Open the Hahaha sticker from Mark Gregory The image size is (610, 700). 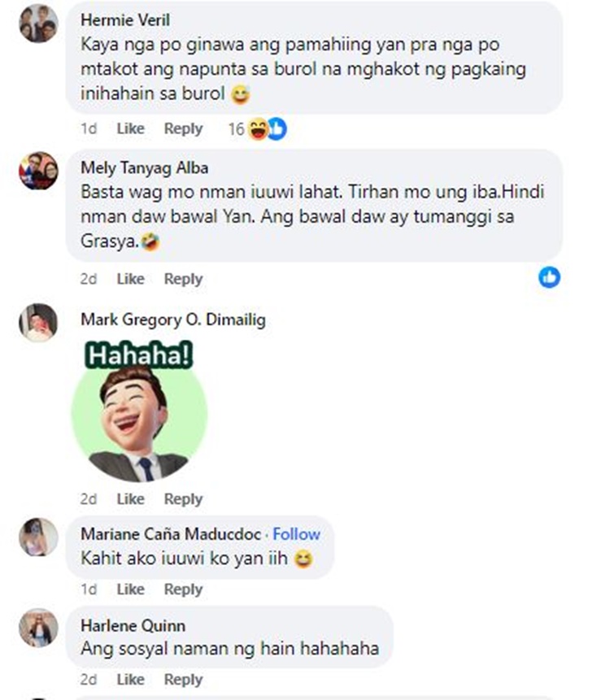pos(139,411)
